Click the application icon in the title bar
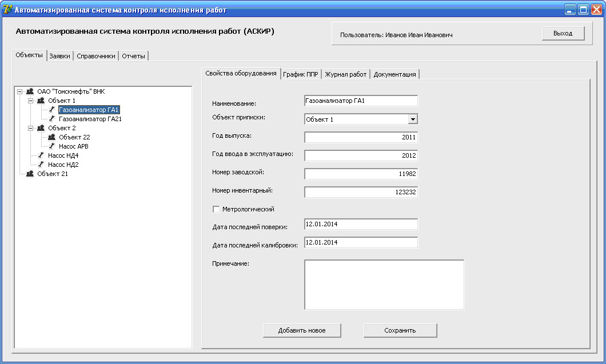Screen dimensions: 606x364 7,10
